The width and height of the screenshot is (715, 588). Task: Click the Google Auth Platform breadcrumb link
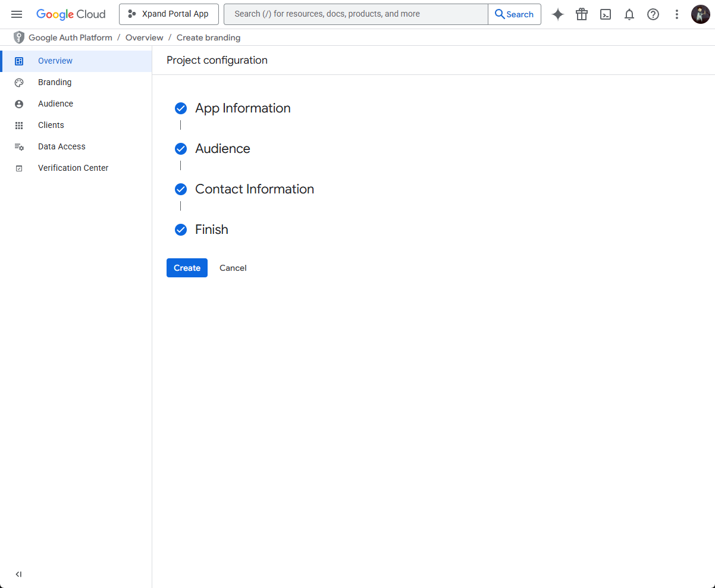(70, 37)
